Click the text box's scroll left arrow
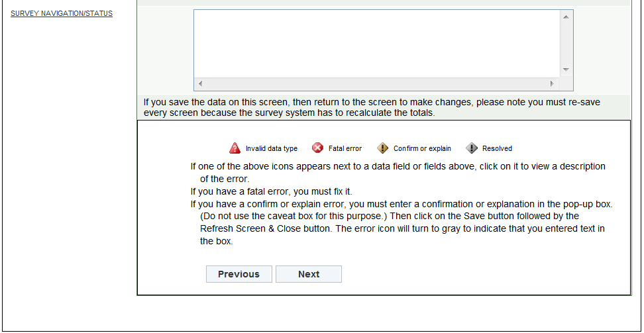This screenshot has width=644, height=333. tap(200, 84)
